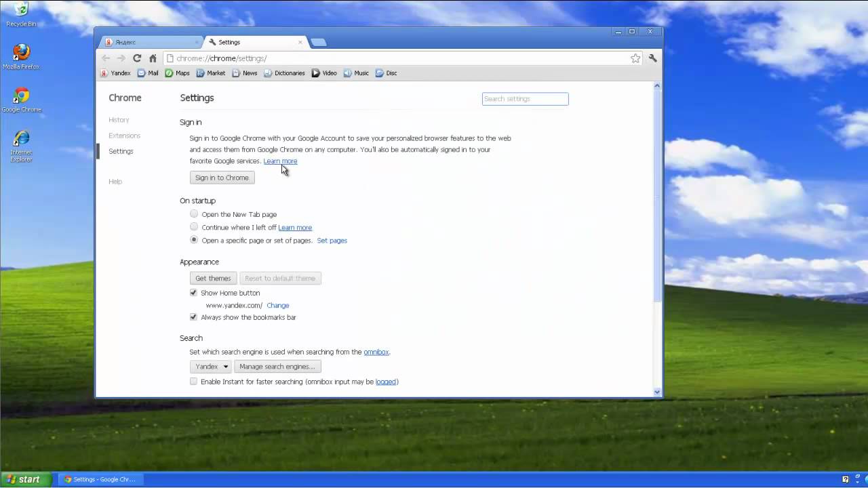Open the Market bookmark
868x488 pixels.
(211, 73)
